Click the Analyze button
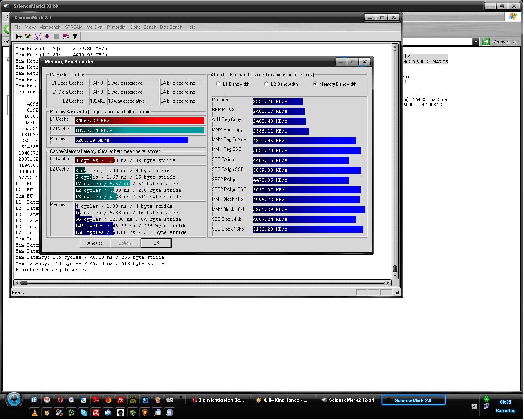This screenshot has height=420, width=524. point(95,243)
